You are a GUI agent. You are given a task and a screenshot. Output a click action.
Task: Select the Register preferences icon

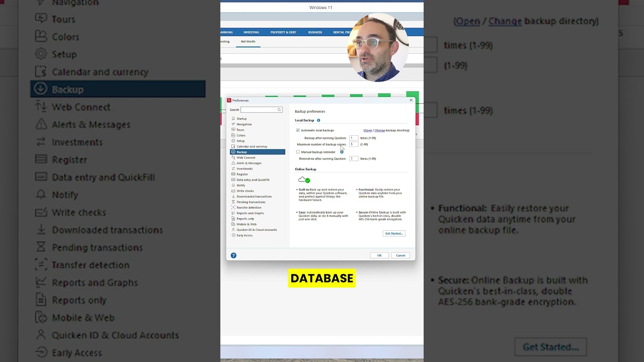[233, 174]
